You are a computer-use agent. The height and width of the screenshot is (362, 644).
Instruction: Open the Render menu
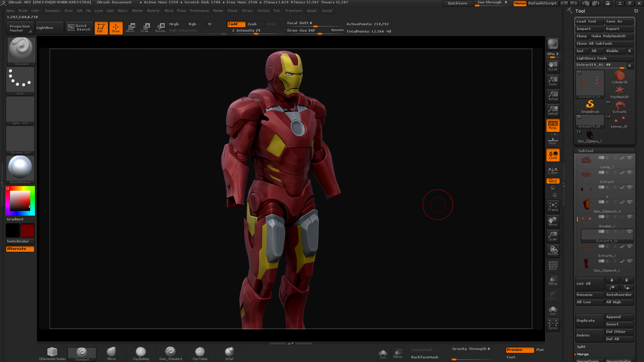click(218, 11)
